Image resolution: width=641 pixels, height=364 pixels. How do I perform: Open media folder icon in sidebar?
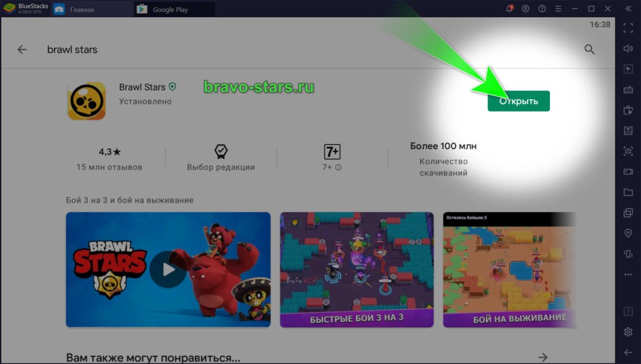point(628,192)
